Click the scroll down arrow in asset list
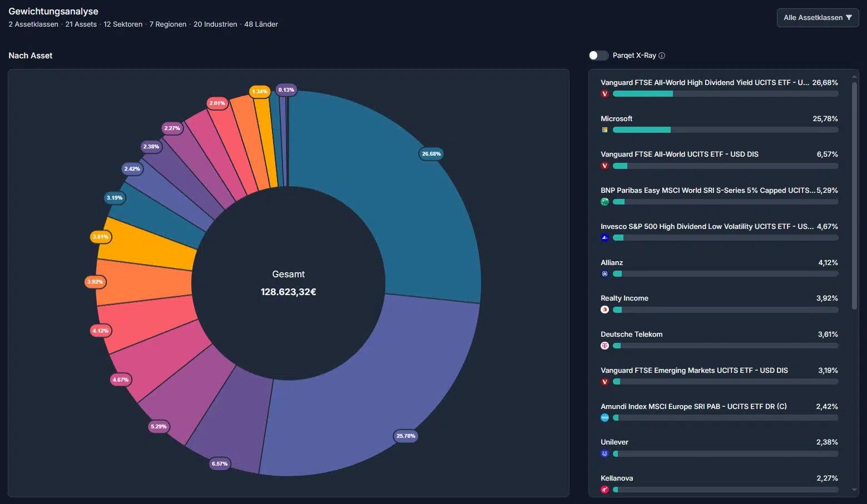 855,490
